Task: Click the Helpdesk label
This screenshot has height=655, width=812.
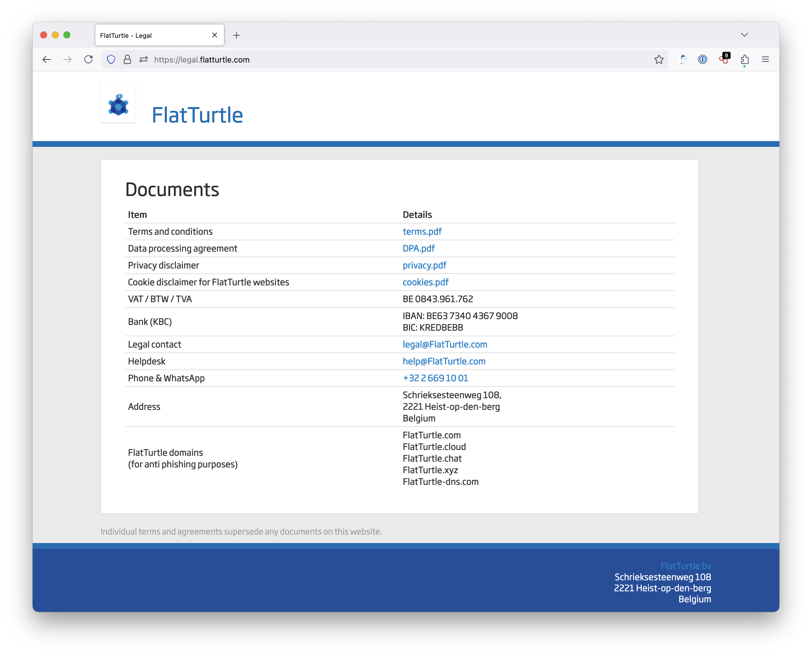Action: click(147, 362)
